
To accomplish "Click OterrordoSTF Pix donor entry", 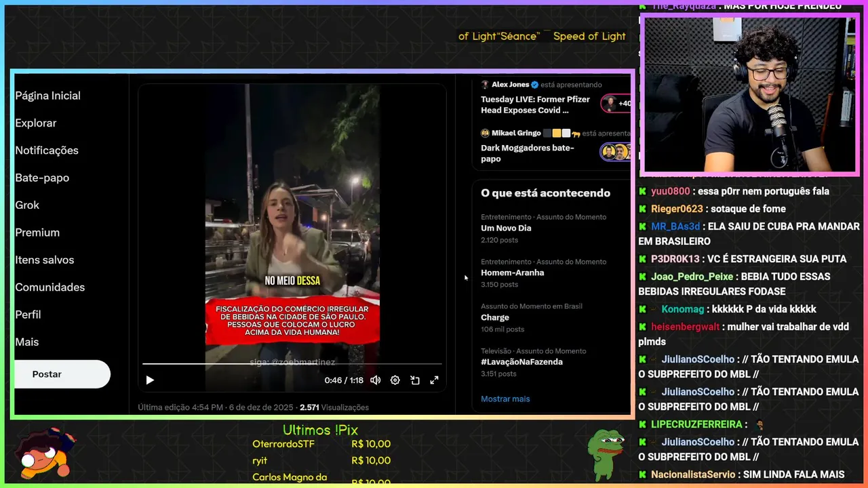I will [x=321, y=444].
